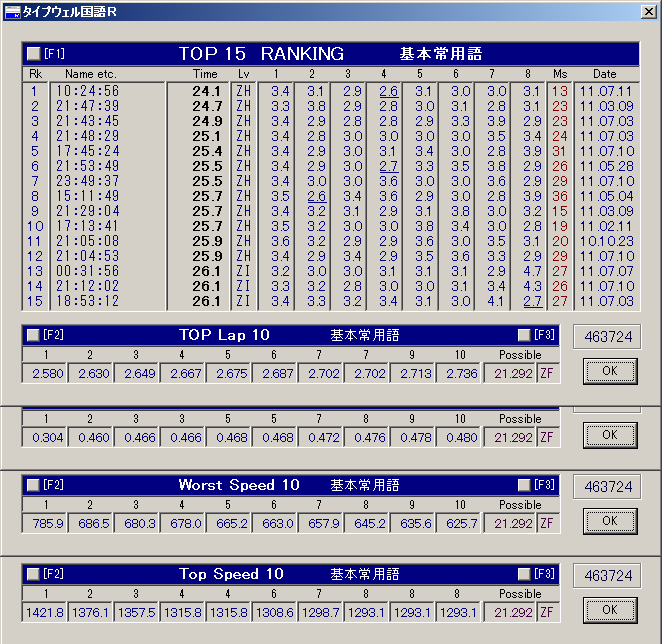Toggle the [F3] checkbox in Top Speed 10
Viewport: 662px width, 644px height.
coord(524,574)
